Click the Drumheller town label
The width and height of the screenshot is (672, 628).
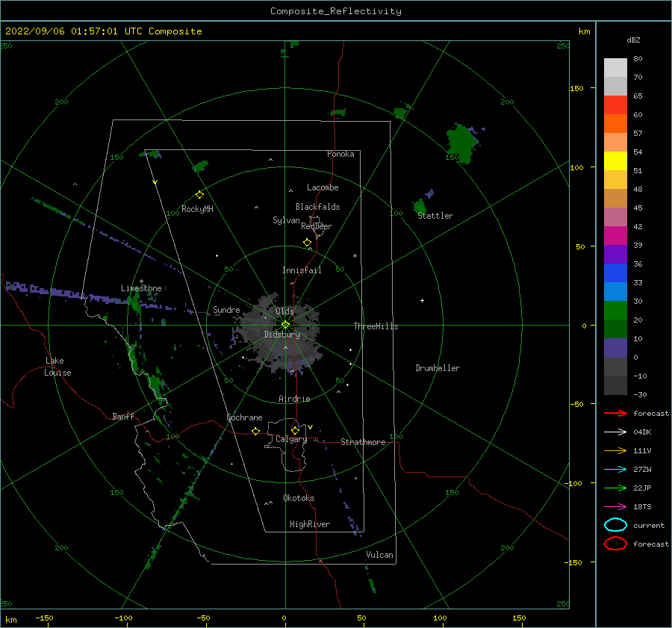point(438,368)
